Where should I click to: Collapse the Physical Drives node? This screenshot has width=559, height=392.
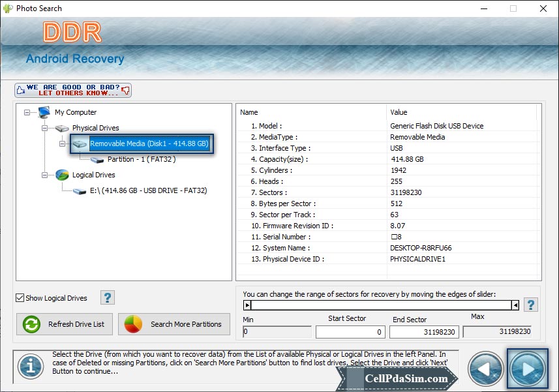(x=44, y=128)
